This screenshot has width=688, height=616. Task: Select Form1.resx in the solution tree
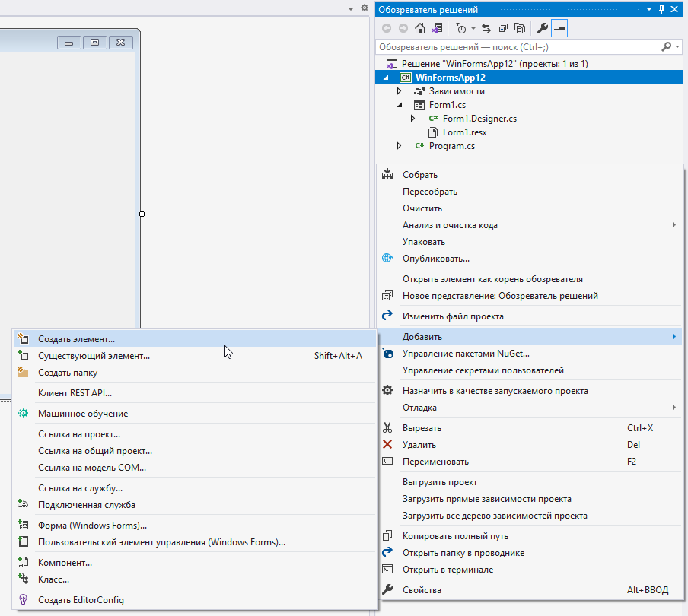pos(464,132)
